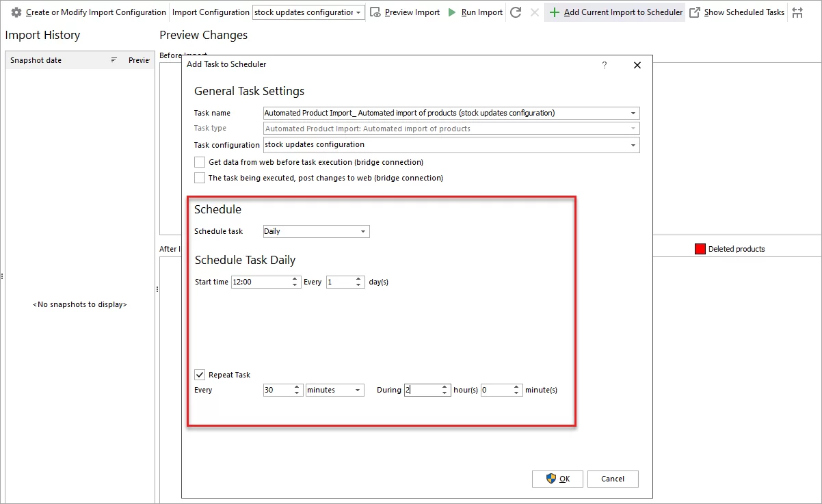This screenshot has height=504, width=822.
Task: Enable 'Get data from web before task execution'
Action: (199, 162)
